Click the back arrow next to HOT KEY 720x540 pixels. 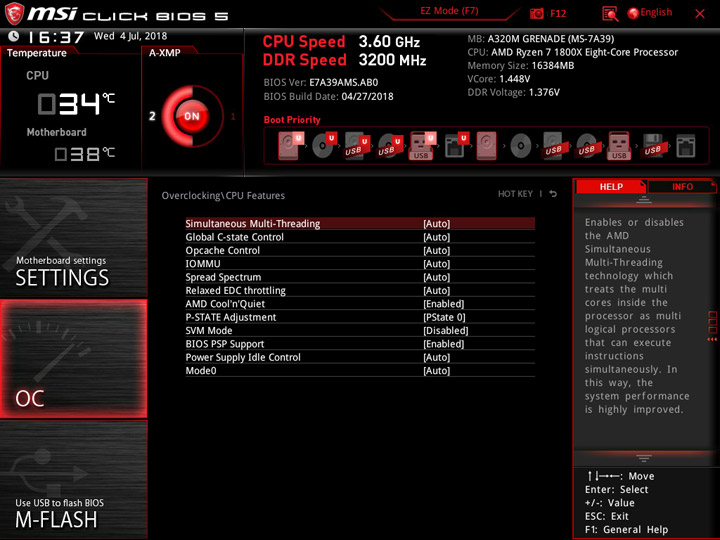(x=553, y=194)
